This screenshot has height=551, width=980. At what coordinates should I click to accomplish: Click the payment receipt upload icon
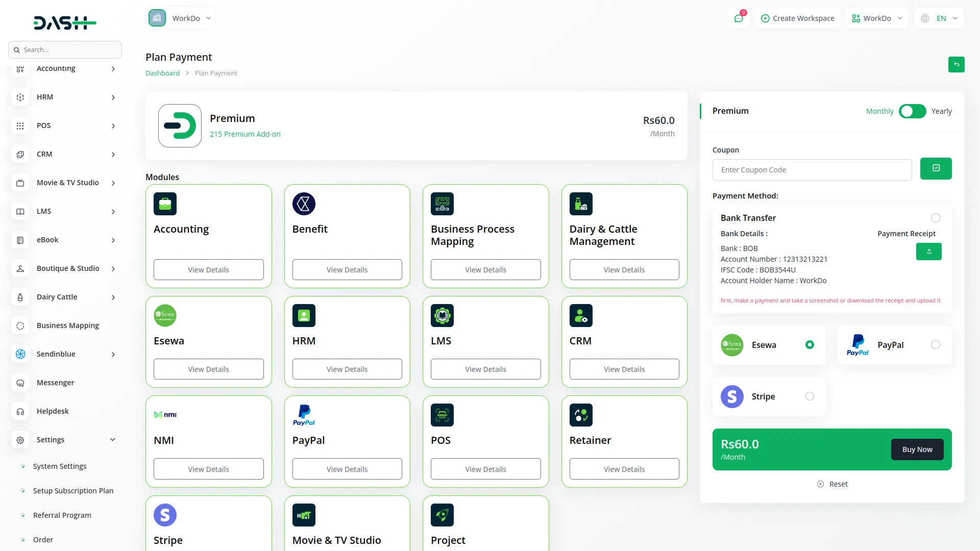coord(928,252)
